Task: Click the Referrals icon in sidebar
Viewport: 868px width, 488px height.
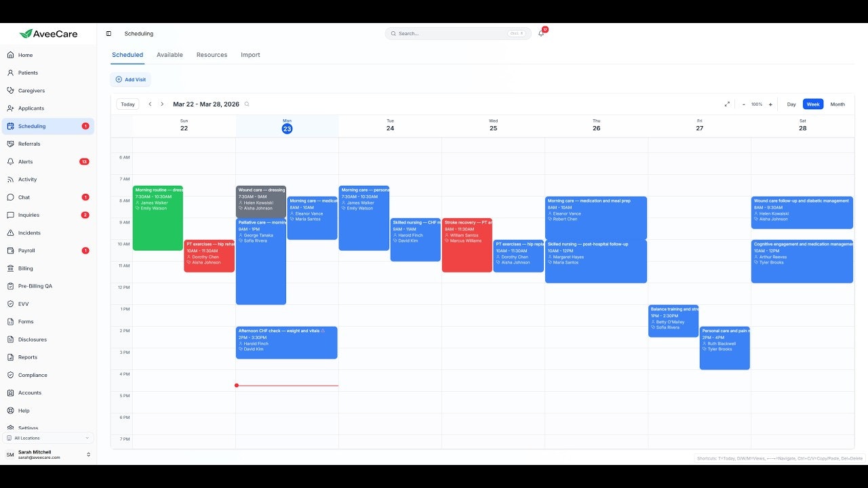Action: [x=10, y=144]
